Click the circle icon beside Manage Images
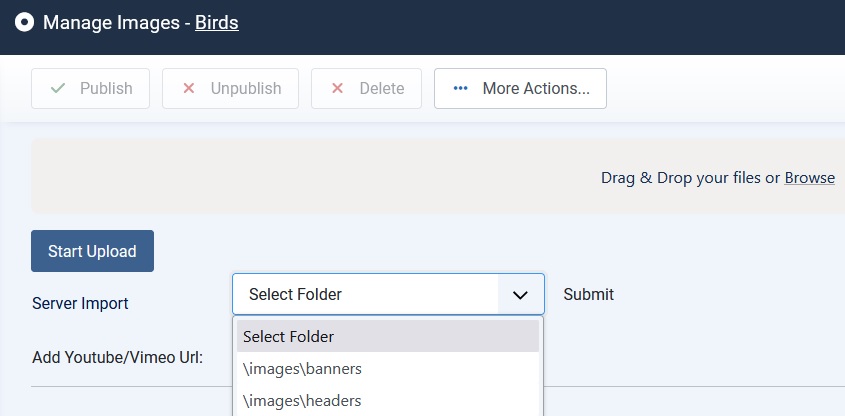 (x=24, y=23)
